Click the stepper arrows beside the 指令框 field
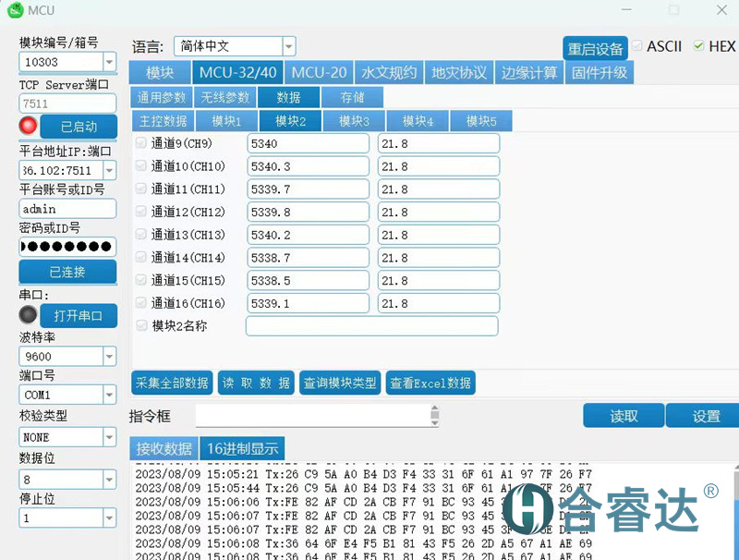Screen dimensions: 739x560 [x=433, y=416]
